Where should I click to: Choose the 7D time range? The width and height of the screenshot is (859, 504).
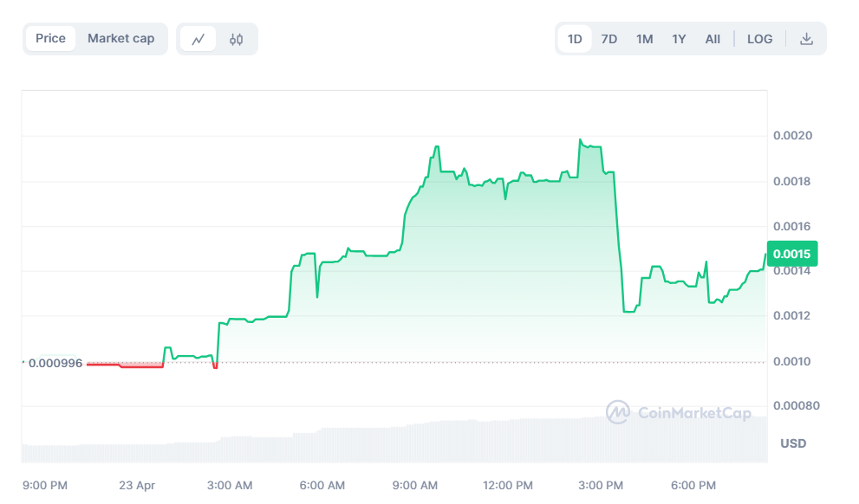[609, 39]
